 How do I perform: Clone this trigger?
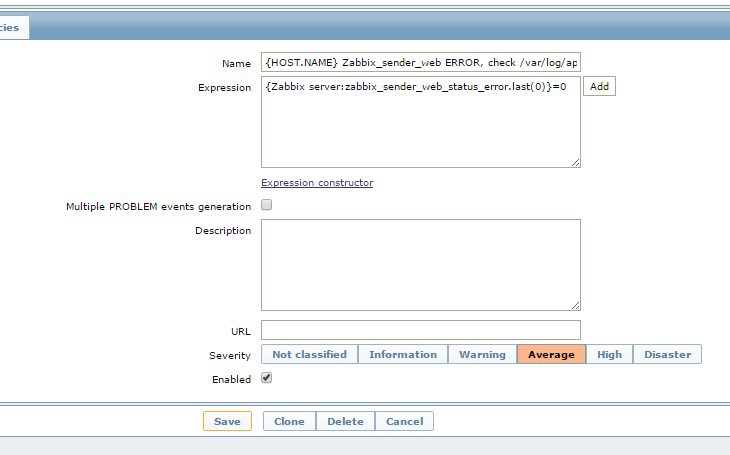(289, 421)
